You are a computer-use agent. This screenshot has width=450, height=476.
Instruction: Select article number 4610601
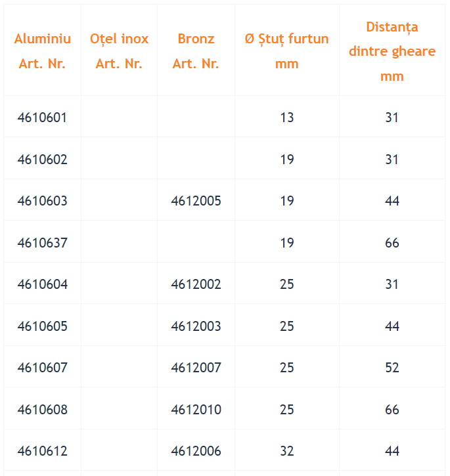click(42, 118)
